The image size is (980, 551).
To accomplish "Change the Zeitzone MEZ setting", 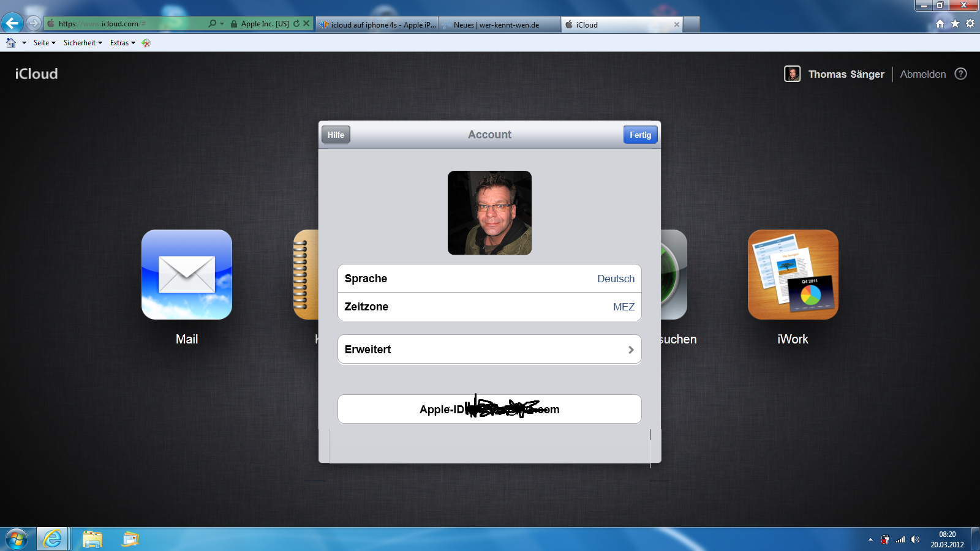I will (x=489, y=307).
